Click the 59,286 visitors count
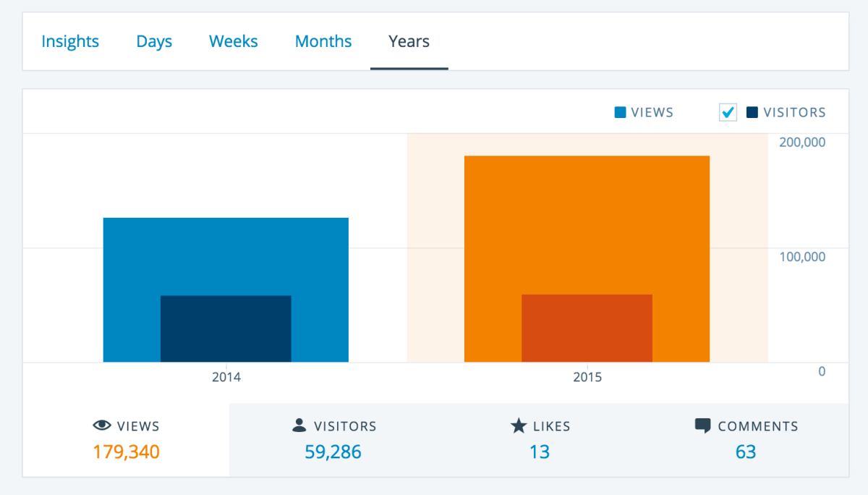Viewport: 868px width, 495px height. [333, 452]
